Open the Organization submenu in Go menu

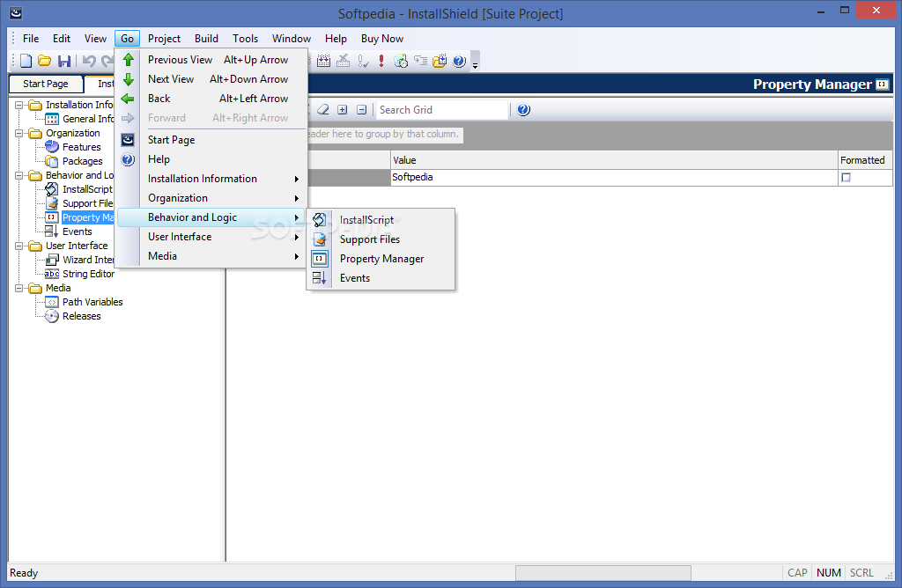point(211,198)
